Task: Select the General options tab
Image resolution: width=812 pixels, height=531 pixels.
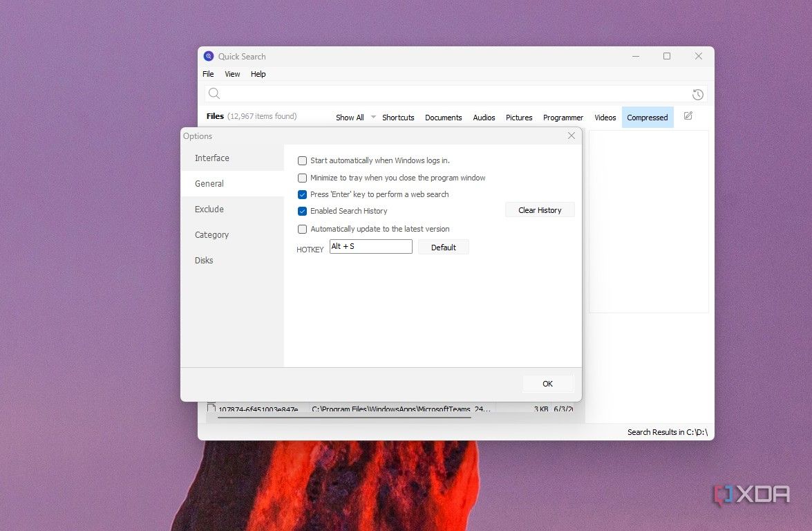Action: [x=232, y=183]
